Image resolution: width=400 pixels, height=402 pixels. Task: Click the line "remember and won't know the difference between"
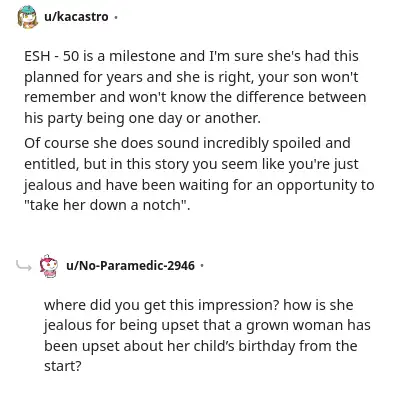tap(195, 97)
